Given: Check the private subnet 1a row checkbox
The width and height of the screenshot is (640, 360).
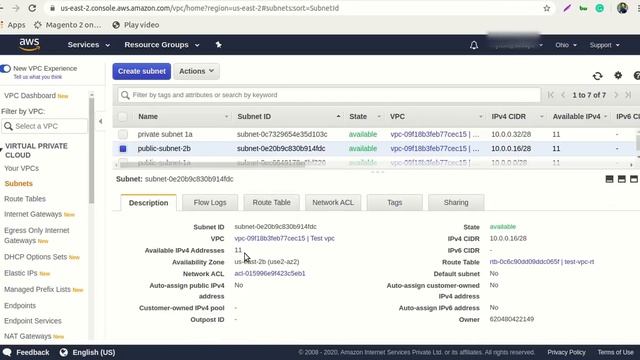Looking at the screenshot, I should click(x=123, y=134).
